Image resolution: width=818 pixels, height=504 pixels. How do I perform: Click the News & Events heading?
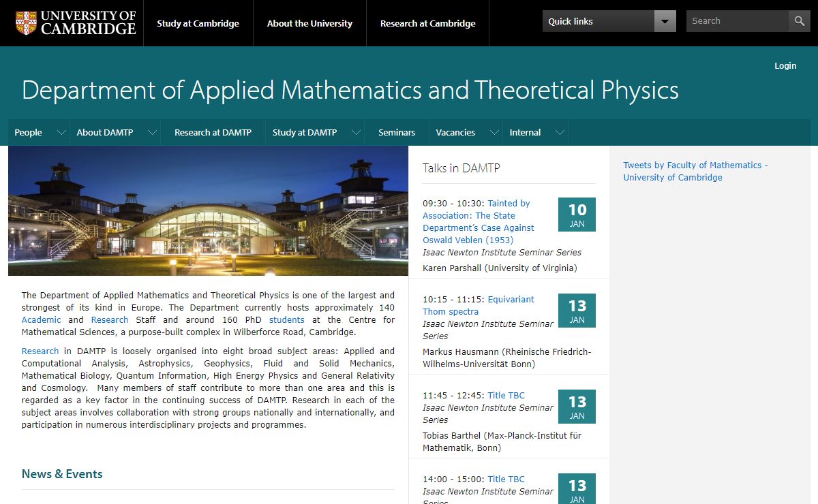click(x=62, y=474)
